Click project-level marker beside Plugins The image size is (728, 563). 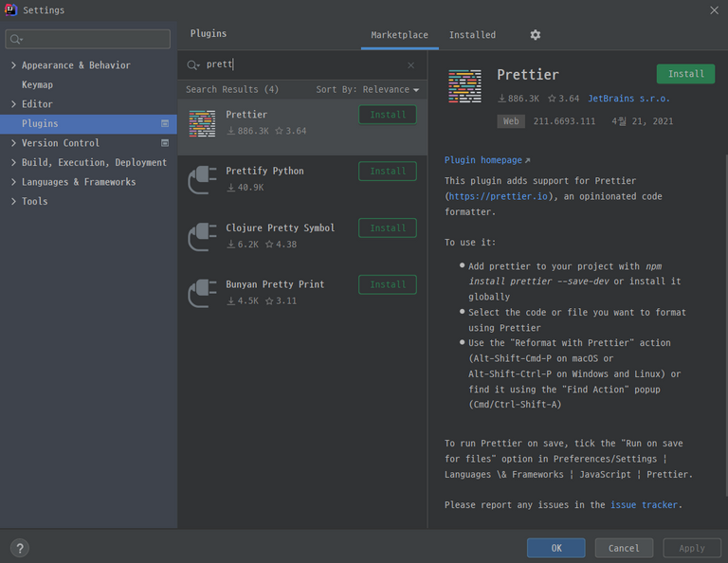[165, 123]
